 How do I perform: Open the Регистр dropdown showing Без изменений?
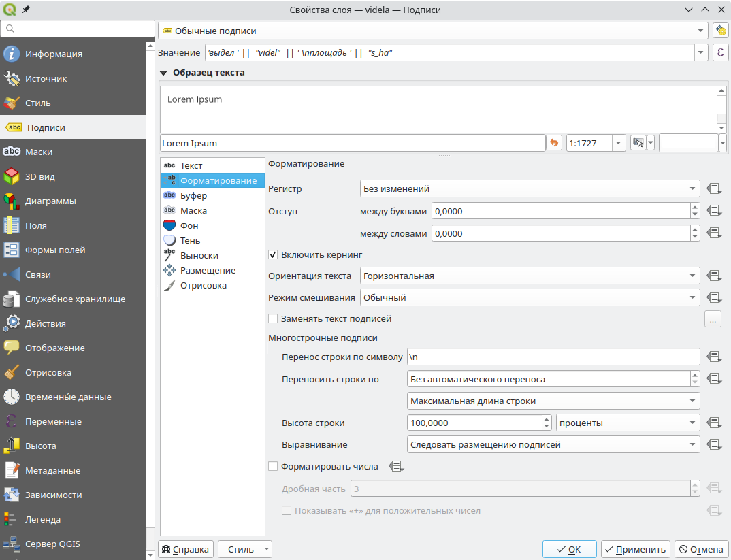(530, 188)
